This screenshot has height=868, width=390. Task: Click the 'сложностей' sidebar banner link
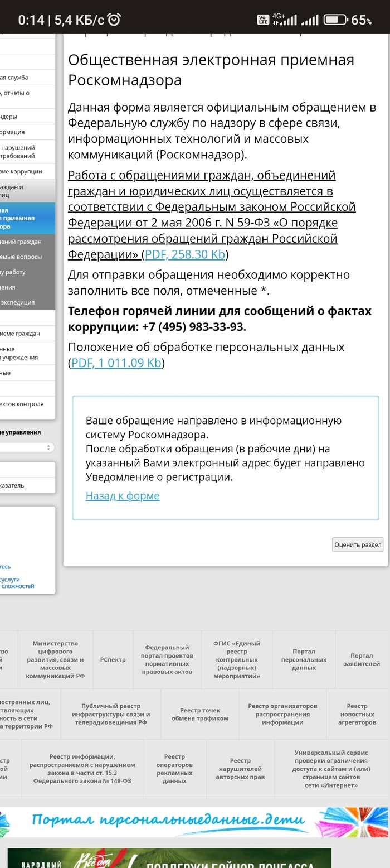tap(17, 586)
